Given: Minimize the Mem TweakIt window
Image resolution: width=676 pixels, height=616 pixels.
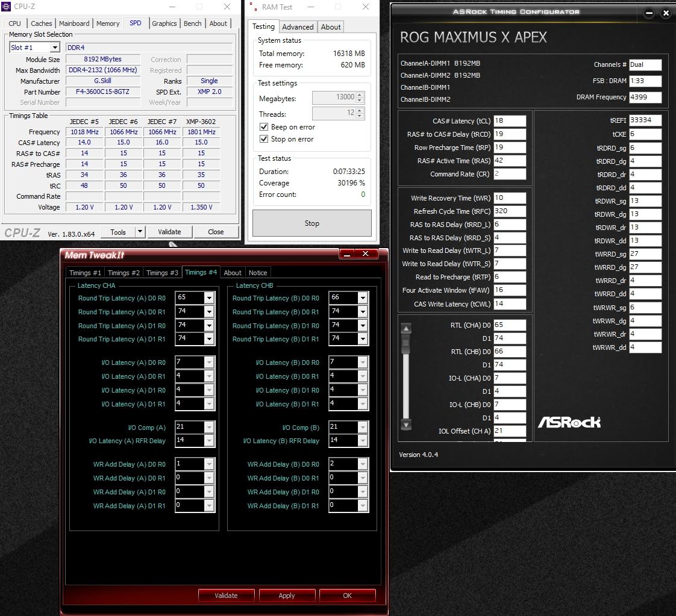Looking at the screenshot, I should point(346,254).
